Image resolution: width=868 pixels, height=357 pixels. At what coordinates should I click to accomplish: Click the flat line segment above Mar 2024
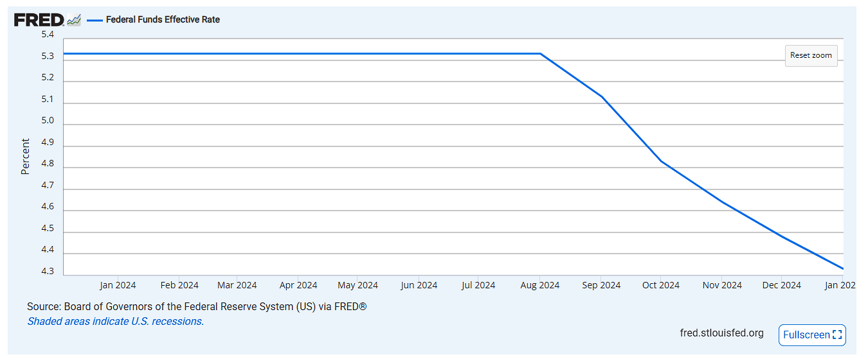pos(237,54)
